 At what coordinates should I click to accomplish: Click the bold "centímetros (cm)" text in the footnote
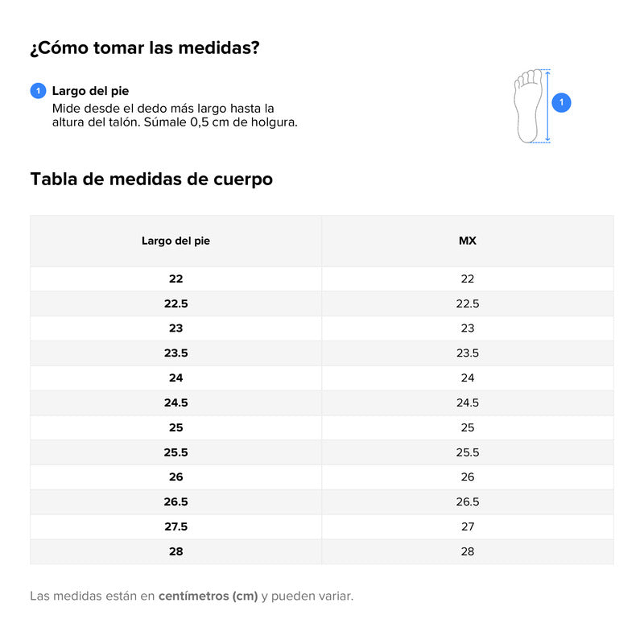tap(208, 597)
